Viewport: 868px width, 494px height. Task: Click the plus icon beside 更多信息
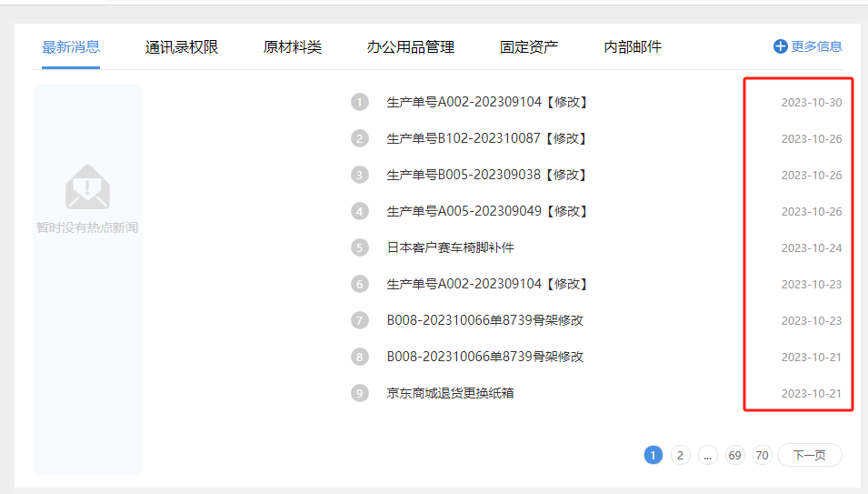pos(780,46)
